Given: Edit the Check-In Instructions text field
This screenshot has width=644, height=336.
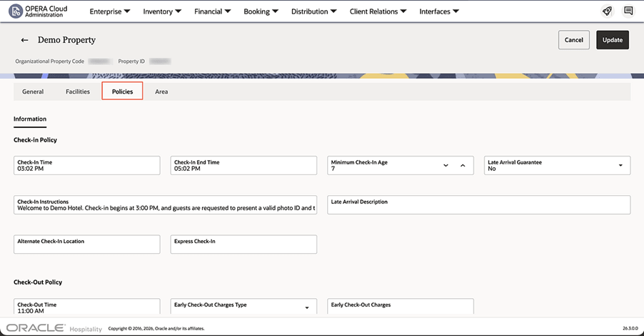Looking at the screenshot, I should (x=165, y=204).
